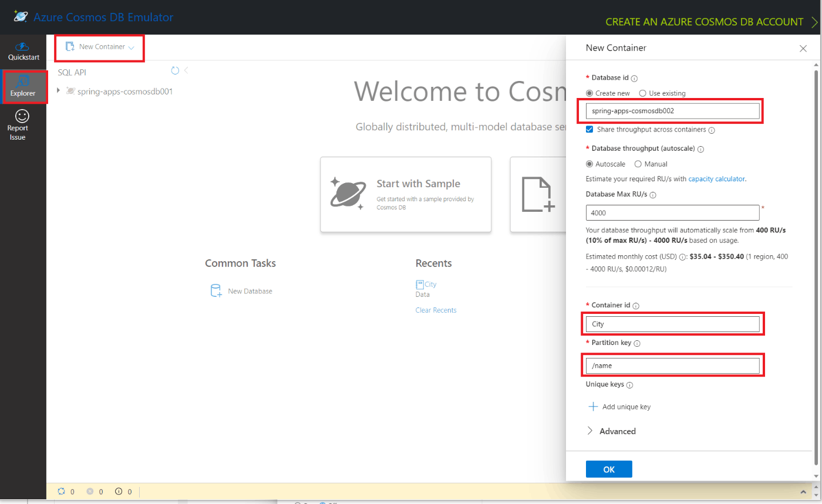Show info tooltip for Partition key
The height and width of the screenshot is (504, 822).
tap(638, 343)
